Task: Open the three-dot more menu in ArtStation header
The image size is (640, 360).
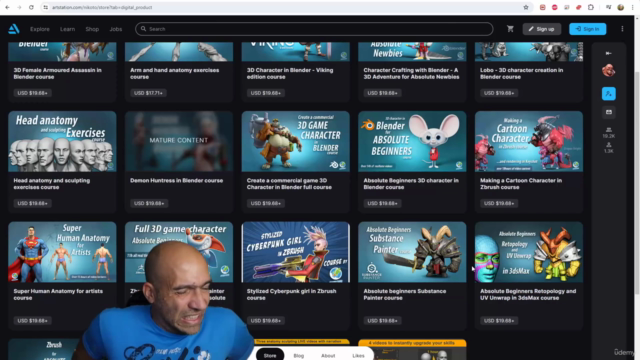Action: (622, 29)
